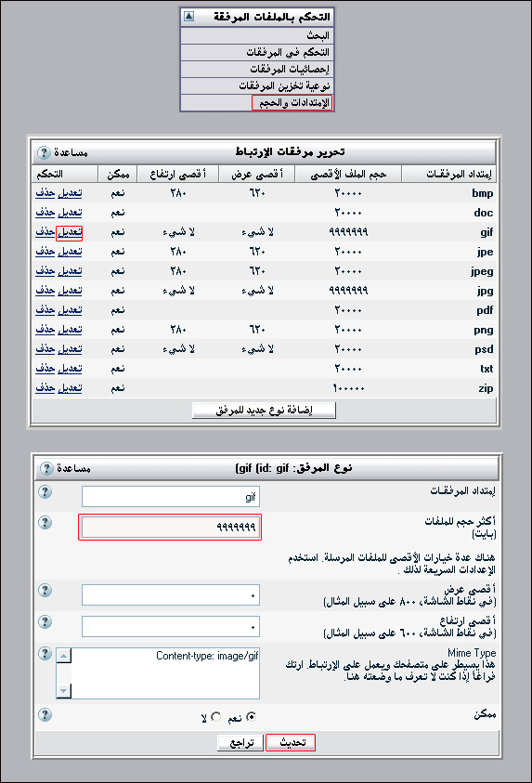532x783 pixels.
Task: Click تعديل link for jpg row
Action: tap(70, 290)
